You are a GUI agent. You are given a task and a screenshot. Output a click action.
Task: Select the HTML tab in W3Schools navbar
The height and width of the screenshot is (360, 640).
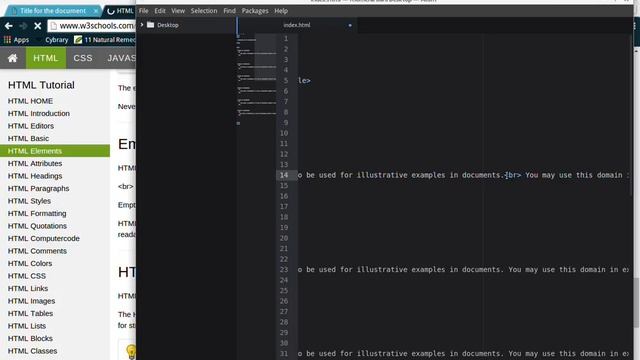tap(46, 58)
